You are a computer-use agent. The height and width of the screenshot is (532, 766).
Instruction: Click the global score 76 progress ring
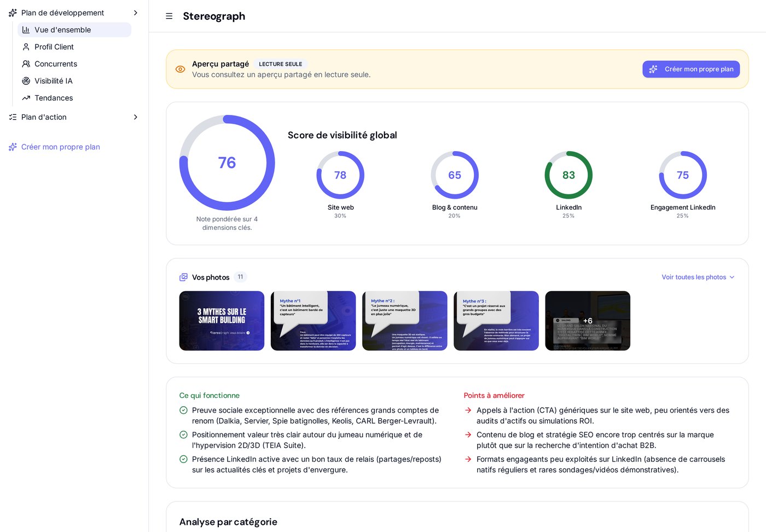pyautogui.click(x=227, y=163)
